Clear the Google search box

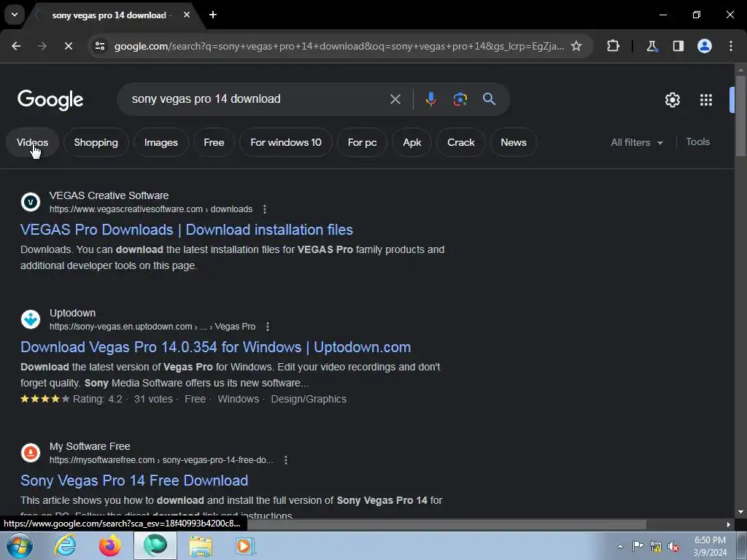pos(395,99)
